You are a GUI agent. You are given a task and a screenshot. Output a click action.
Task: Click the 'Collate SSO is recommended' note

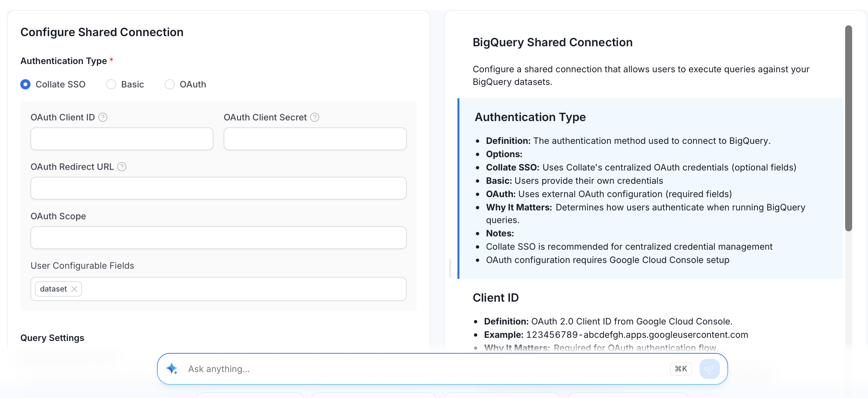click(x=629, y=247)
